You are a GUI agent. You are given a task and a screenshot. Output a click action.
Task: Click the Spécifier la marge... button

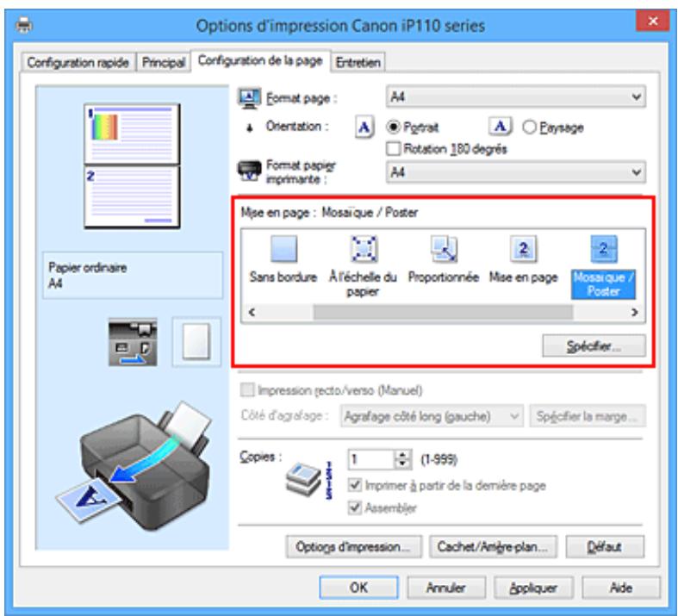(x=588, y=416)
